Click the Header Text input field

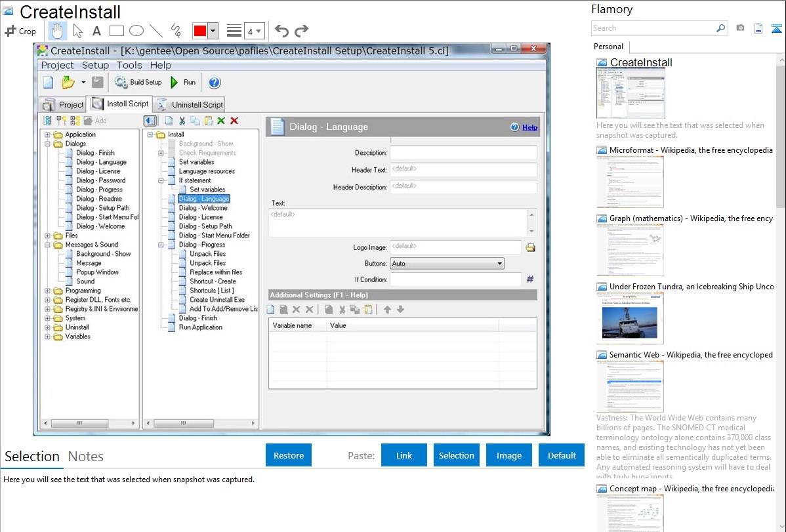click(x=464, y=170)
